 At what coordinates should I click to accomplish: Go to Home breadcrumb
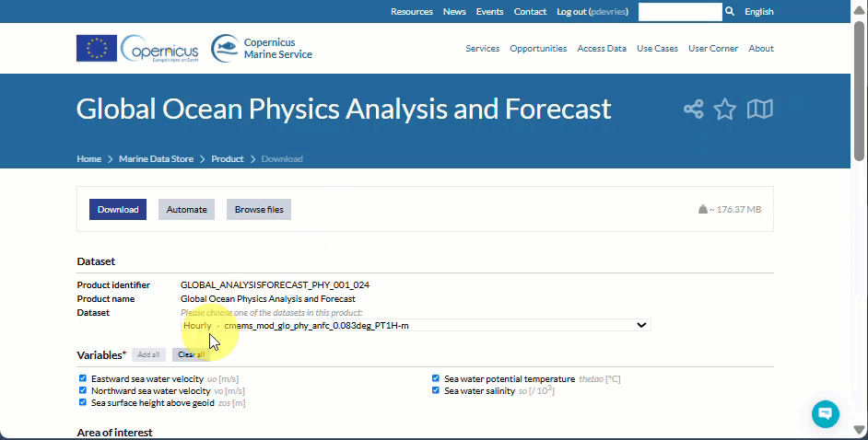pos(89,158)
